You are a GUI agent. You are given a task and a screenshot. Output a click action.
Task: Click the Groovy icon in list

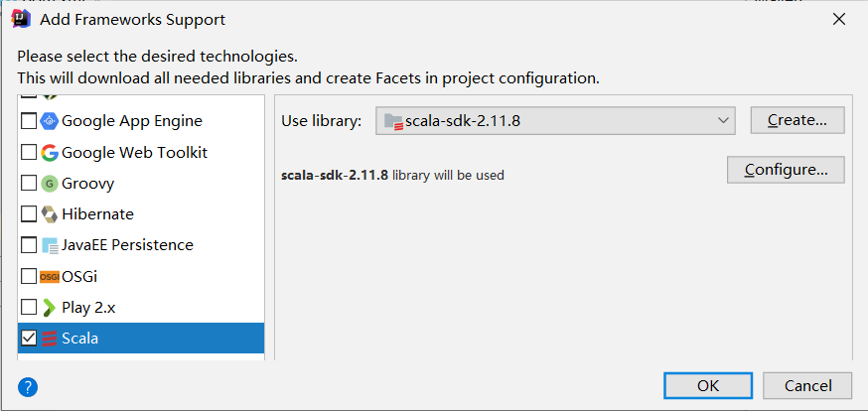[x=50, y=184]
